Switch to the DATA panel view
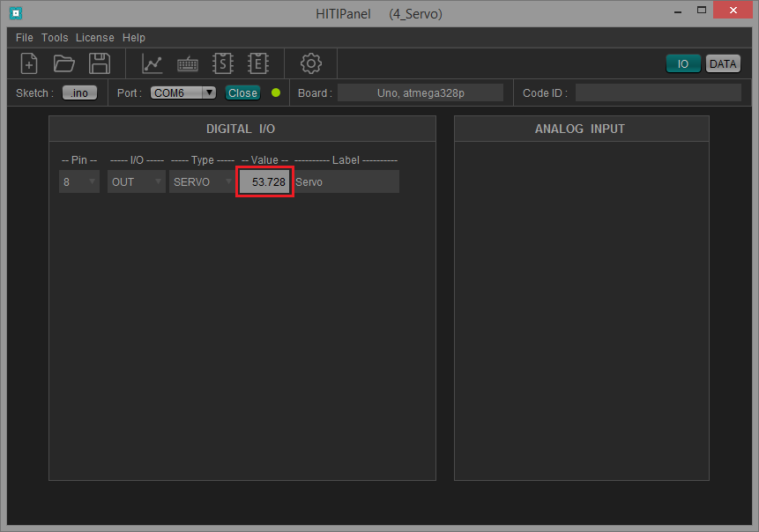The height and width of the screenshot is (532, 759). coord(723,63)
